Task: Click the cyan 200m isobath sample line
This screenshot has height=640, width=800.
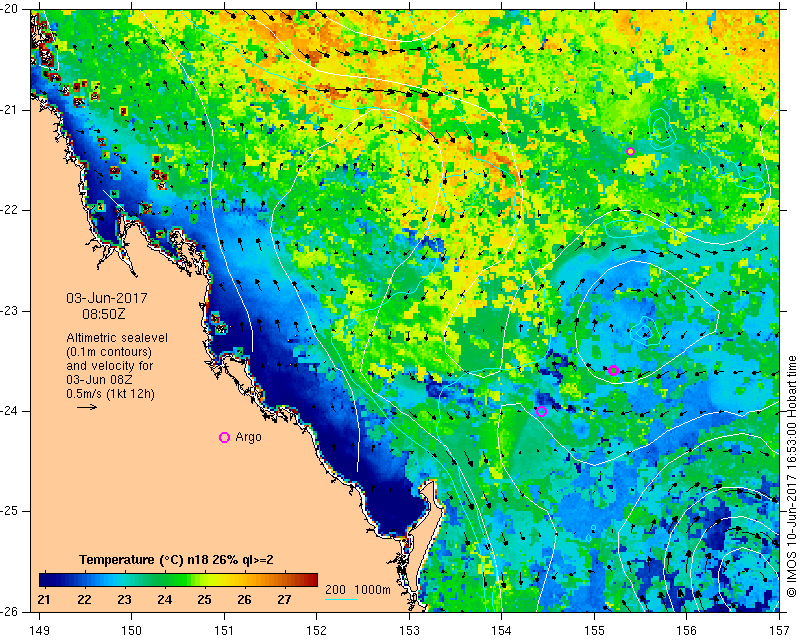Action: tap(341, 599)
